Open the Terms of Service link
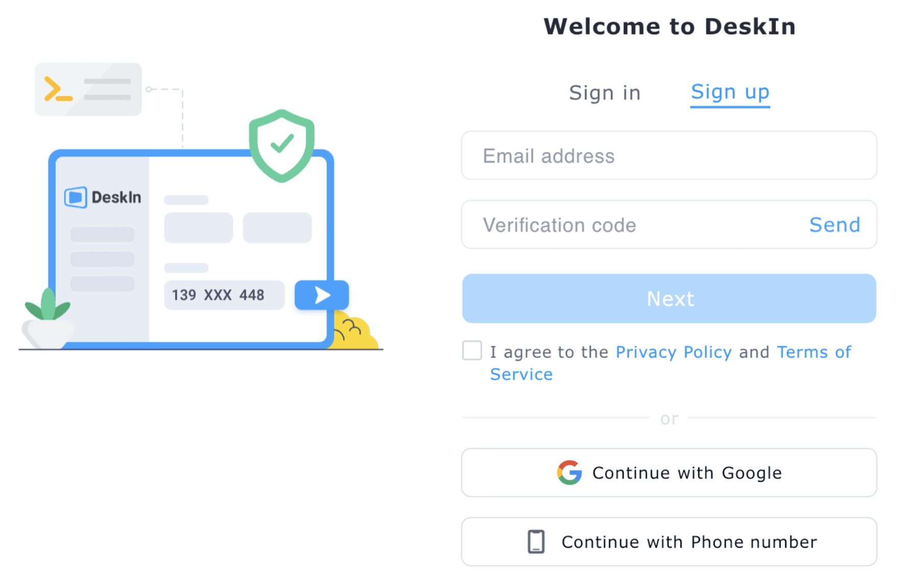This screenshot has width=913, height=588. [x=671, y=363]
